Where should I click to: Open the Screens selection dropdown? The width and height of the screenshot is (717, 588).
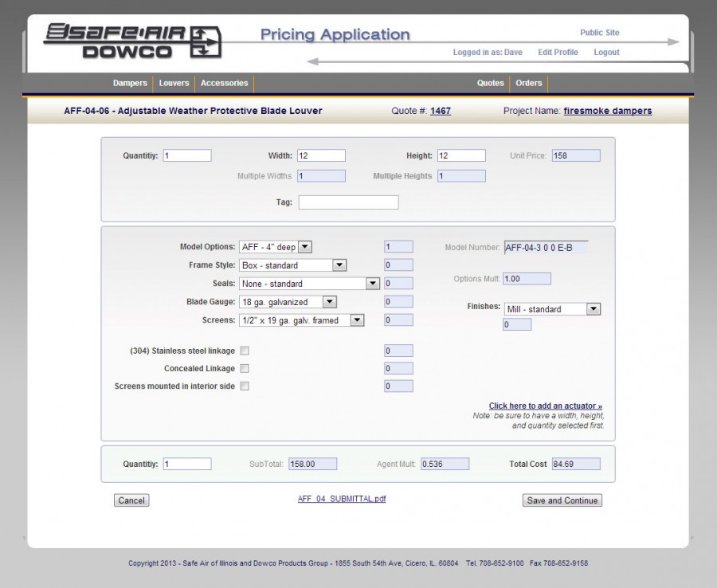(301, 320)
